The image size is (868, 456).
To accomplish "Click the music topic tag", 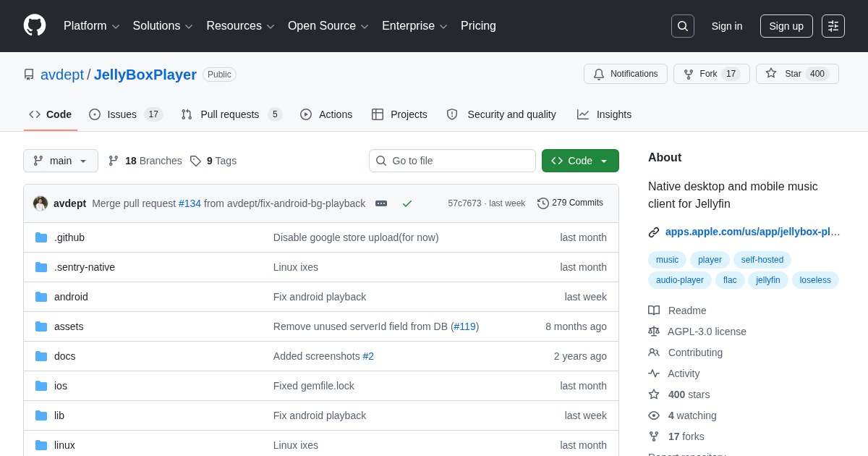I will pos(667,260).
